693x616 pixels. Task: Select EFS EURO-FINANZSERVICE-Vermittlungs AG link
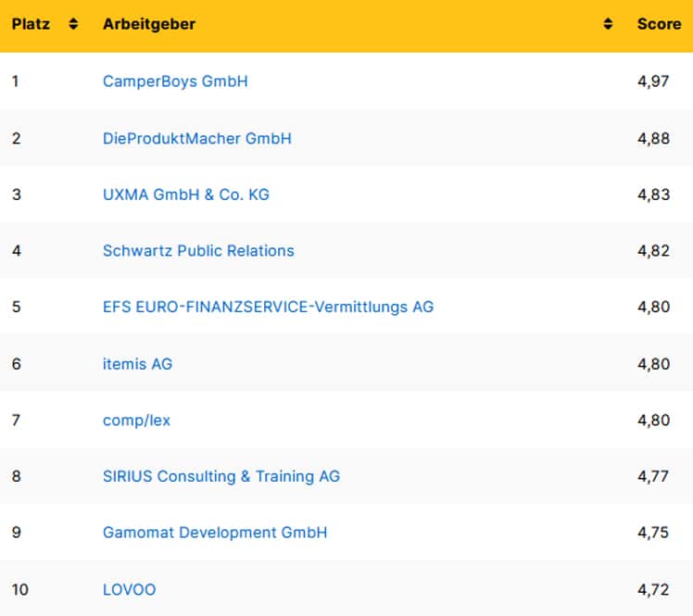[268, 307]
